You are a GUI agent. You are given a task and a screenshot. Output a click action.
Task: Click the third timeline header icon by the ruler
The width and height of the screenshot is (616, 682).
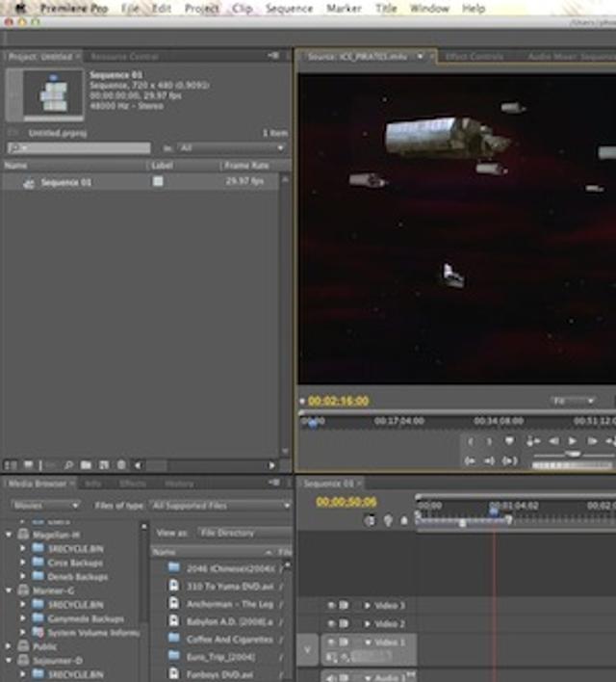(404, 520)
